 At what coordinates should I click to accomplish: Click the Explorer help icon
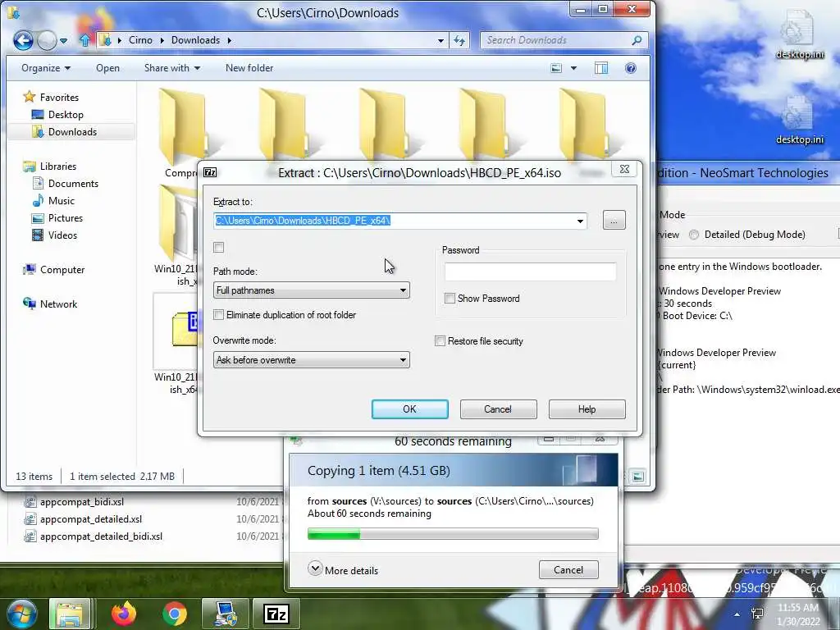(631, 68)
